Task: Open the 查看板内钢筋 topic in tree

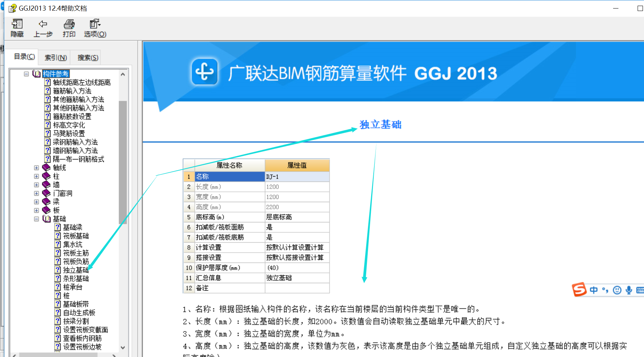Action: point(82,338)
